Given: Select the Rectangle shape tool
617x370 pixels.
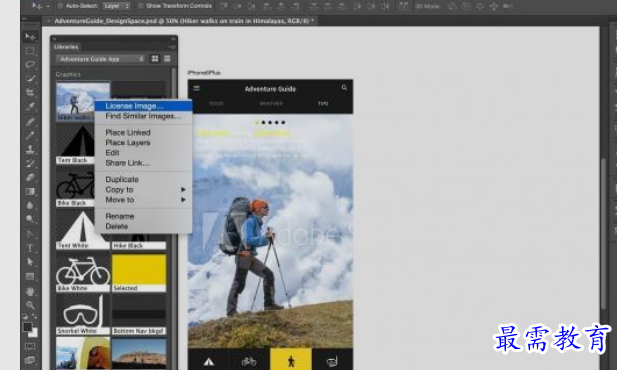Looking at the screenshot, I should tap(30, 276).
